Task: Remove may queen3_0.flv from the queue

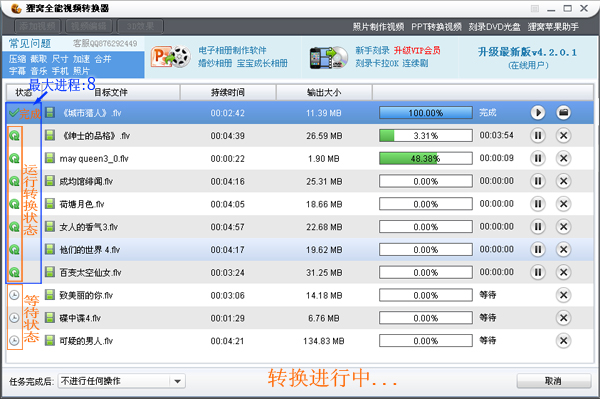Action: click(x=563, y=158)
